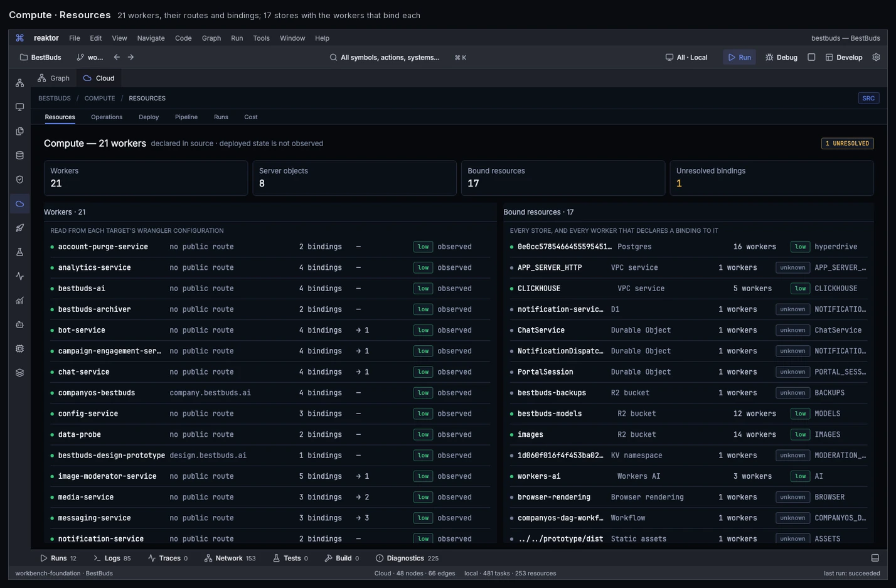Open the flask tests sidebar icon
896x588 pixels.
tap(19, 252)
